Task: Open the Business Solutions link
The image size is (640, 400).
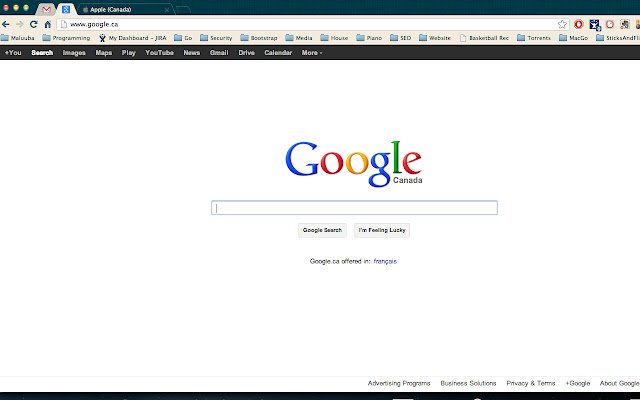Action: (468, 383)
